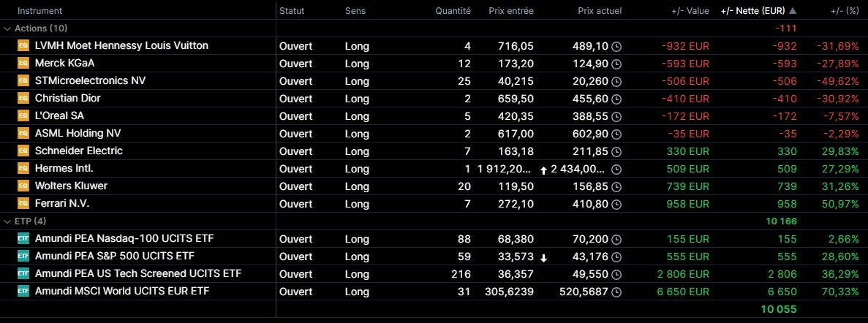The image size is (868, 323).
Task: Open the Christian Dior instrument
Action: [68, 98]
